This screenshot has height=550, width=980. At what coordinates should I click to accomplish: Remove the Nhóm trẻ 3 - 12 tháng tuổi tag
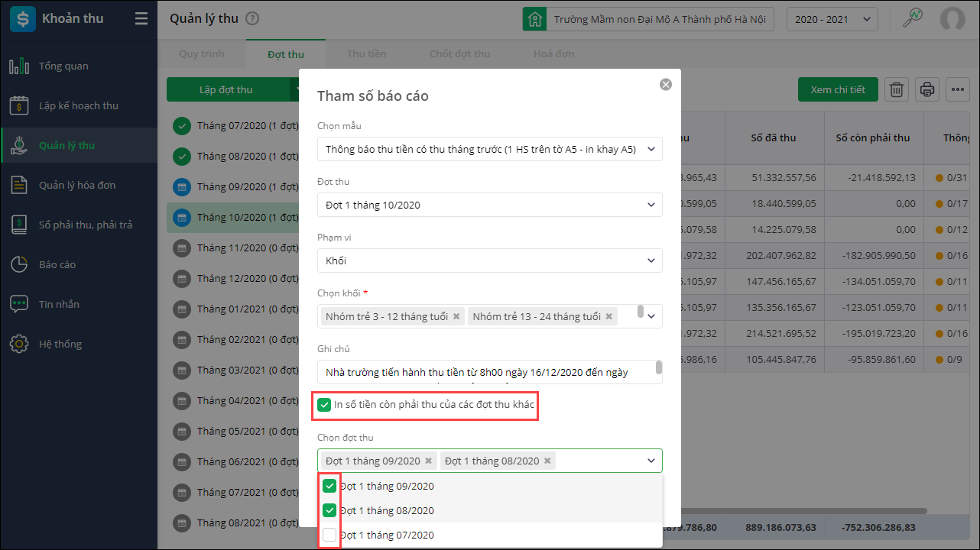tap(456, 316)
